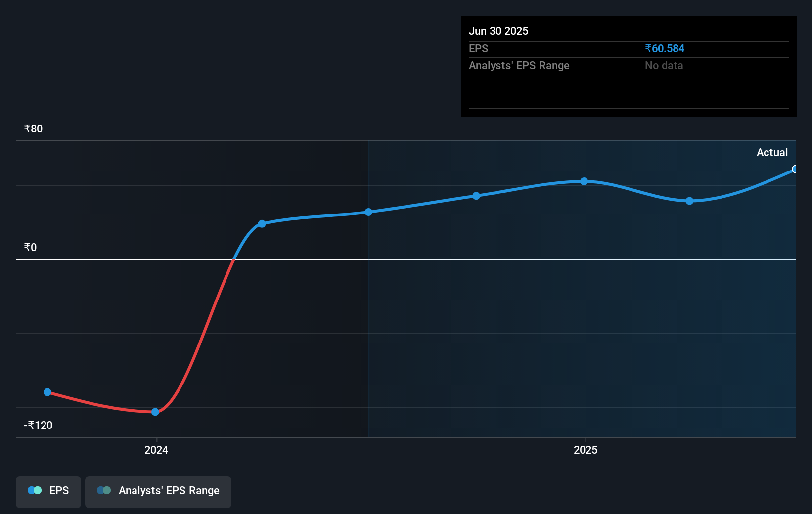Expand details under the EPS tooltip row

pos(478,48)
